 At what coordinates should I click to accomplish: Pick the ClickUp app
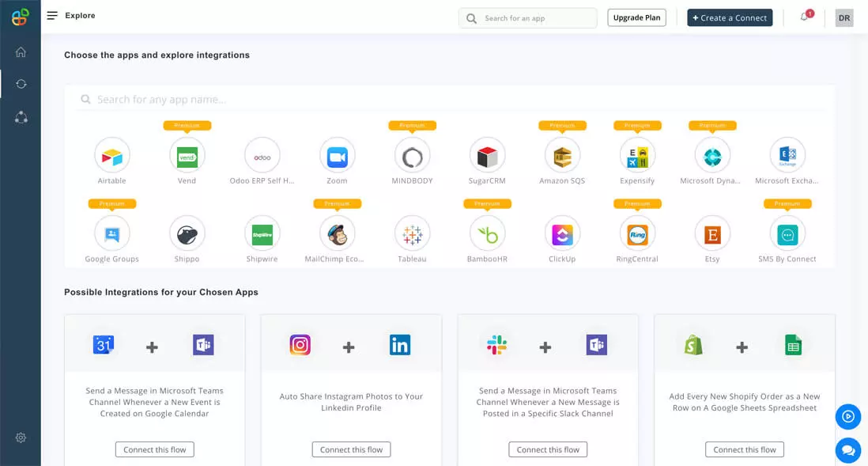pos(562,233)
